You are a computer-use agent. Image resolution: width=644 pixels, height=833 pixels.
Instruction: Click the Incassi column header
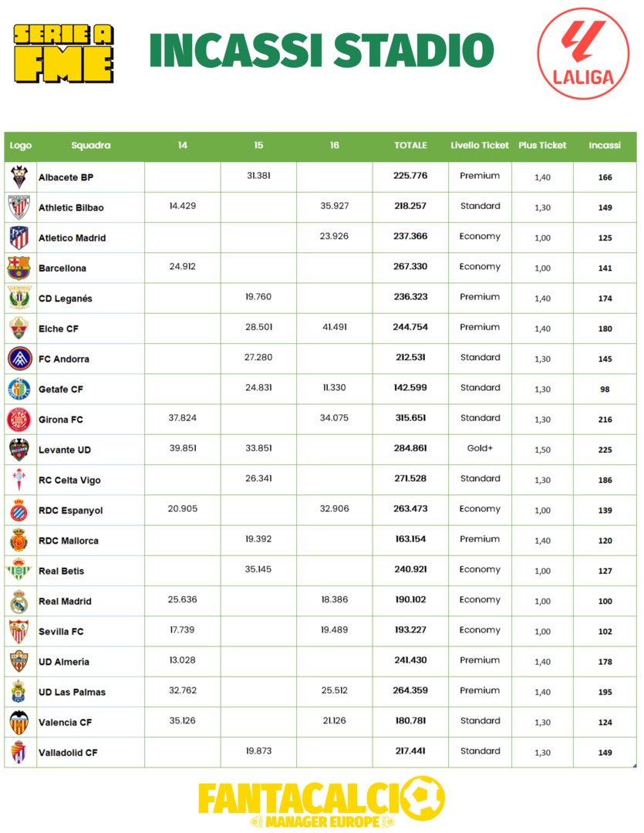click(605, 145)
